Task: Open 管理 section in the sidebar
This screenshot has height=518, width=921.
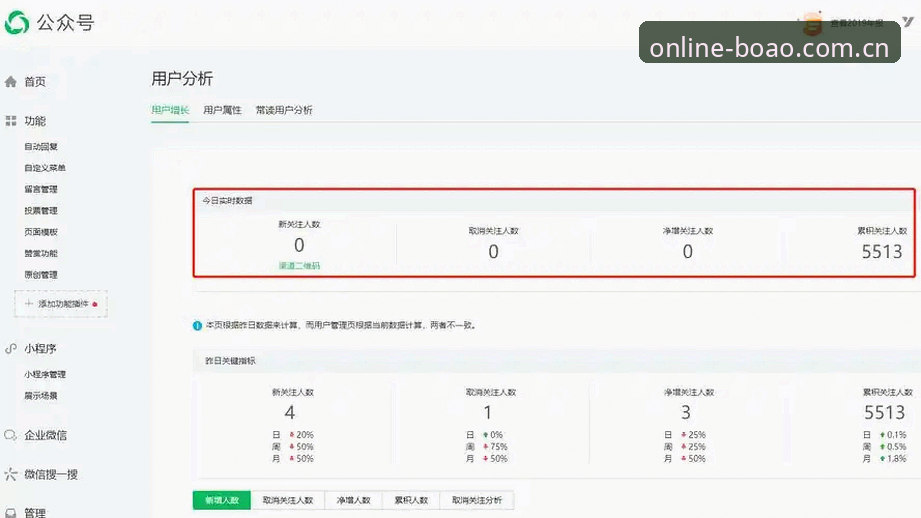Action: pos(35,513)
